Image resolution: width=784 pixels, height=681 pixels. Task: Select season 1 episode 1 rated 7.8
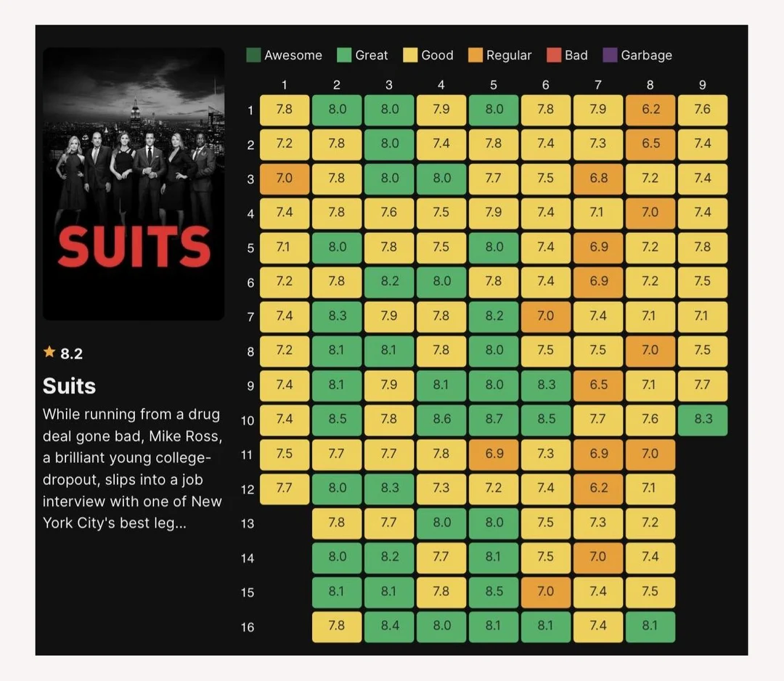click(284, 110)
